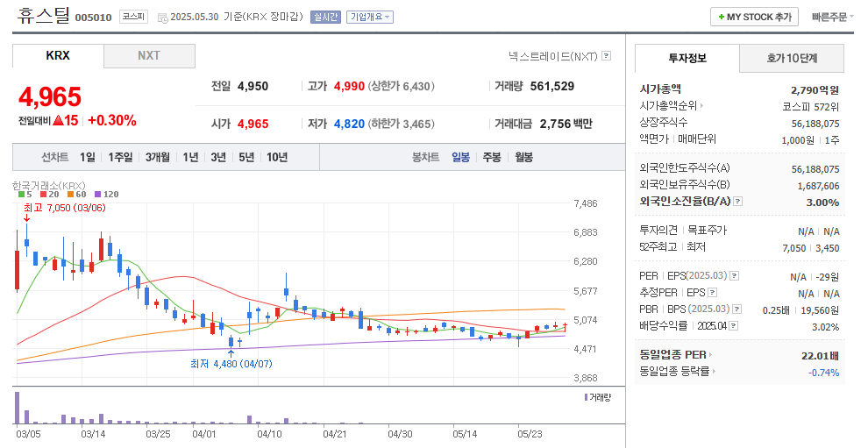Viewport: 868px width, 448px height.
Task: Switch to the KRX tab
Action: point(58,56)
